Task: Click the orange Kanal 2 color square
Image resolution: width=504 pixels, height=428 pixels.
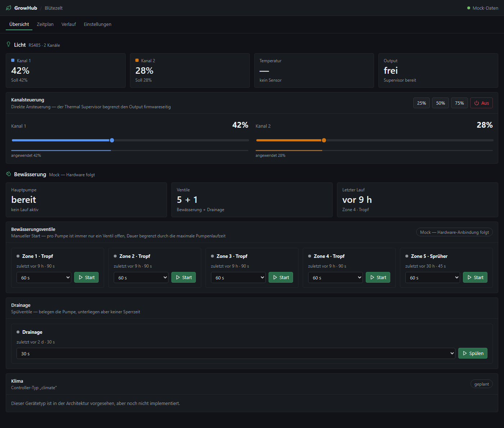Action: tap(137, 60)
